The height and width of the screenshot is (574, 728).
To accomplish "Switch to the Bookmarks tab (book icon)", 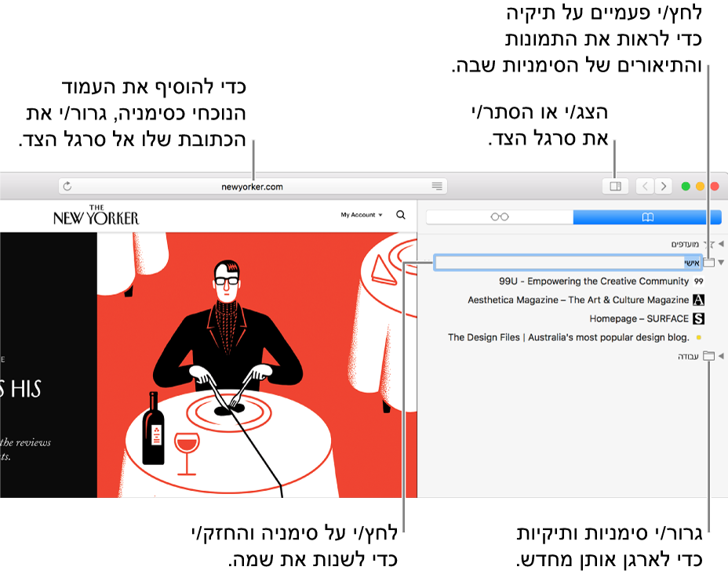I will (647, 216).
